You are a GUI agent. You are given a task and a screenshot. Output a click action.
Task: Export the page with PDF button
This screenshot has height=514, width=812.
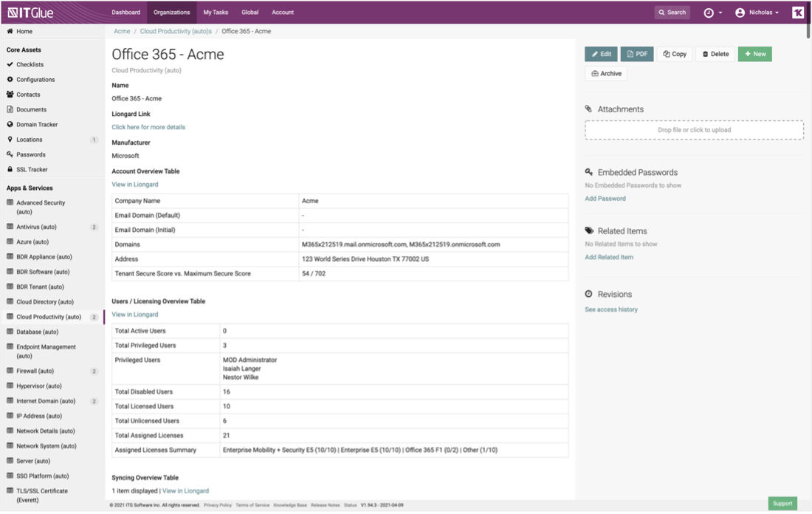[x=637, y=54]
